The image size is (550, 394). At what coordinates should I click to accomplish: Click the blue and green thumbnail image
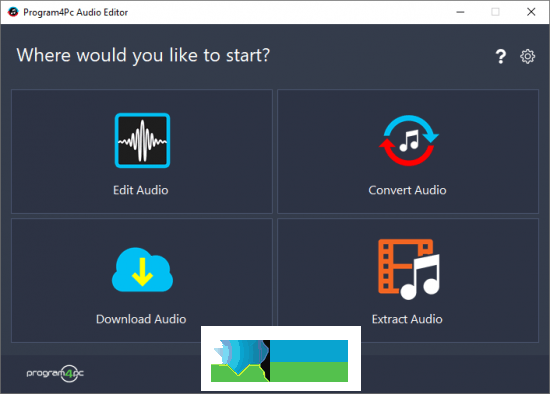[x=281, y=359]
